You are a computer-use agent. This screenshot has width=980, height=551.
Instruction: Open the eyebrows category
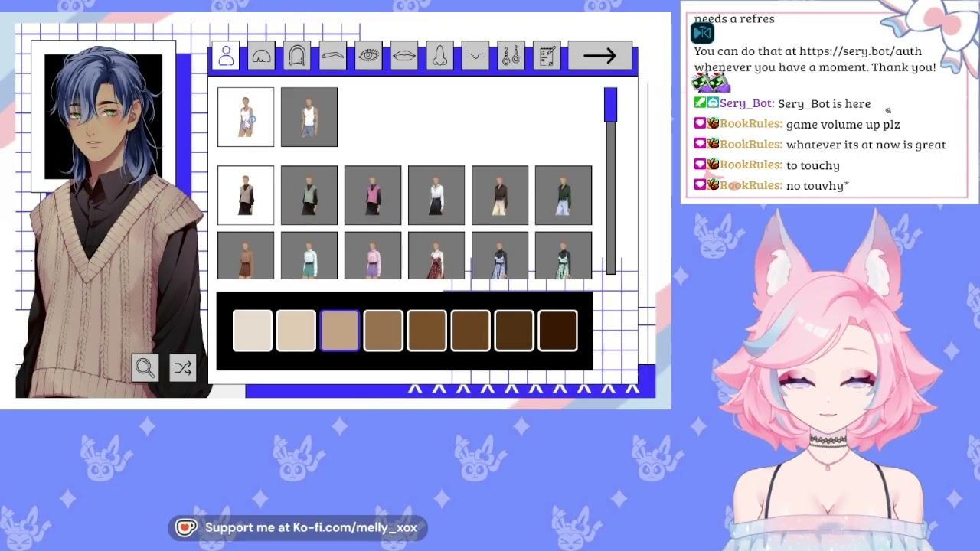pos(332,56)
